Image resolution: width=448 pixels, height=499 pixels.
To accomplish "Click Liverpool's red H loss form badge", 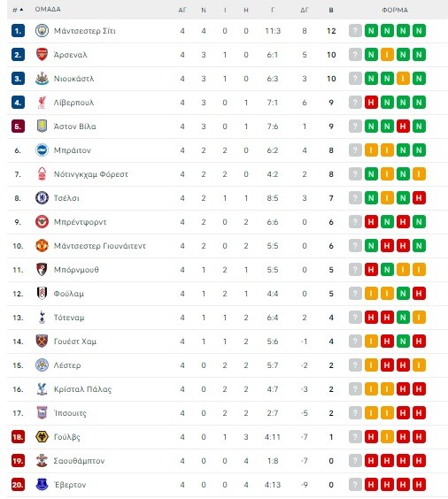I will [371, 103].
